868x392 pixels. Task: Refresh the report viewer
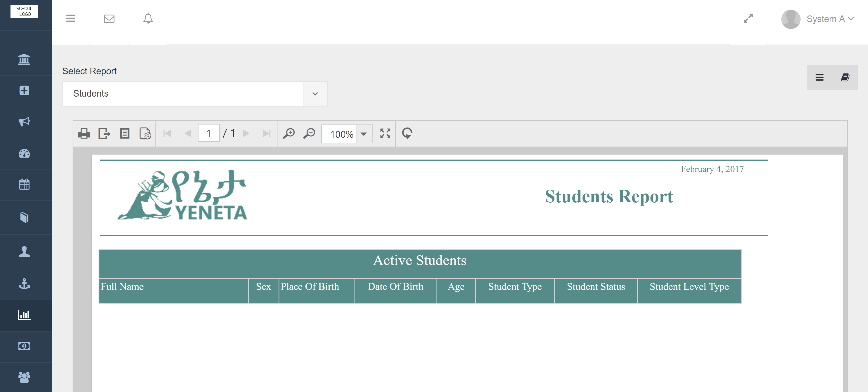coord(407,134)
